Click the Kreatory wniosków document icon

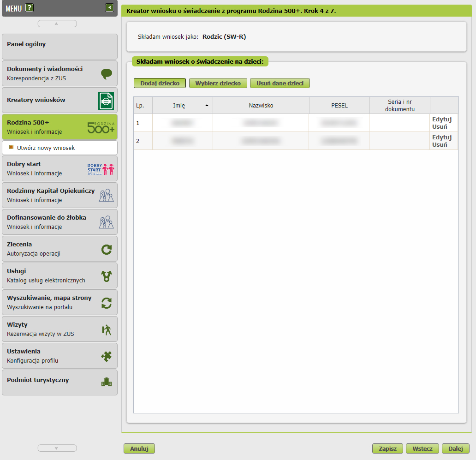[x=106, y=101]
